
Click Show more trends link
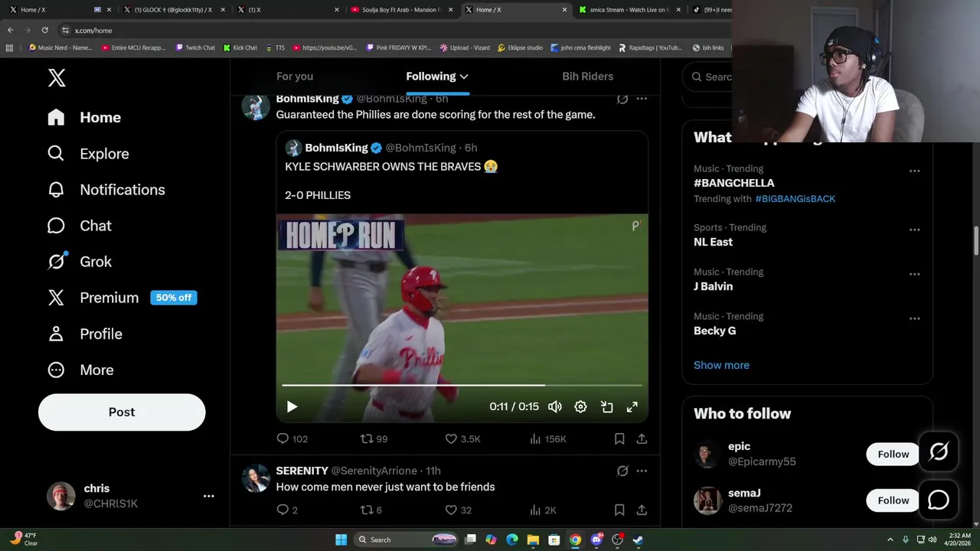[721, 365]
